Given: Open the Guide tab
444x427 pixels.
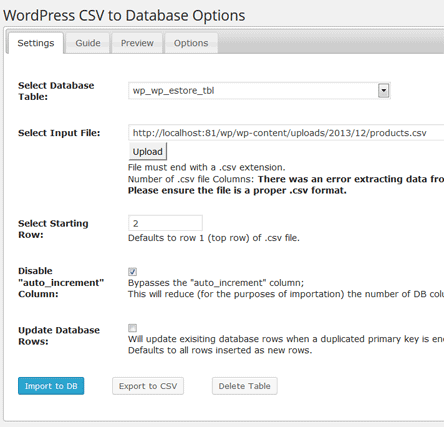Looking at the screenshot, I should click(x=88, y=43).
